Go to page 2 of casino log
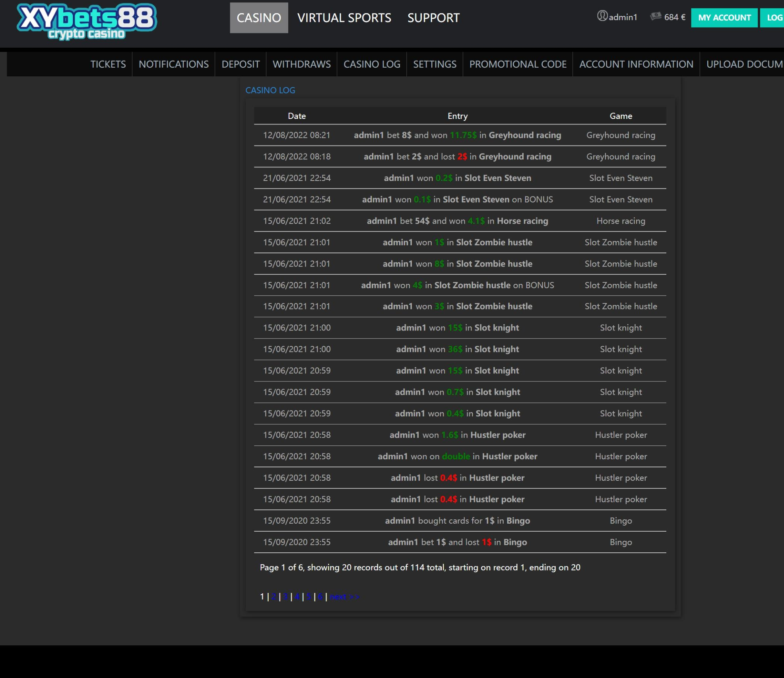The width and height of the screenshot is (784, 678). (274, 596)
